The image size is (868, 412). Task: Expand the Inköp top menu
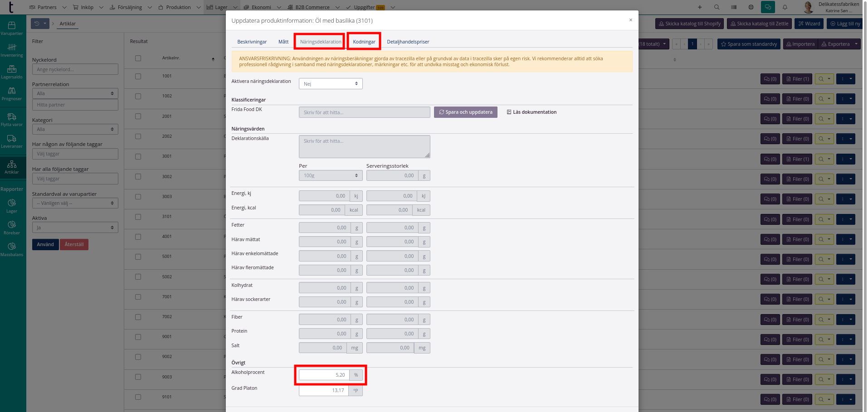coord(88,7)
